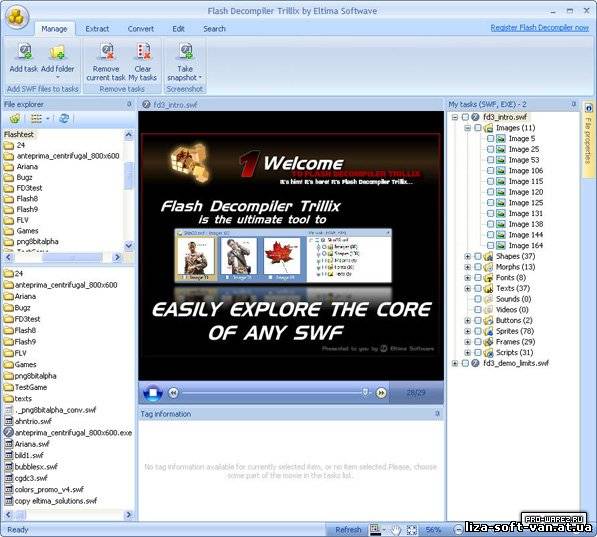Viewport: 597px width, 537px height.
Task: Click the background color icon in status bar
Action: (x=375, y=529)
